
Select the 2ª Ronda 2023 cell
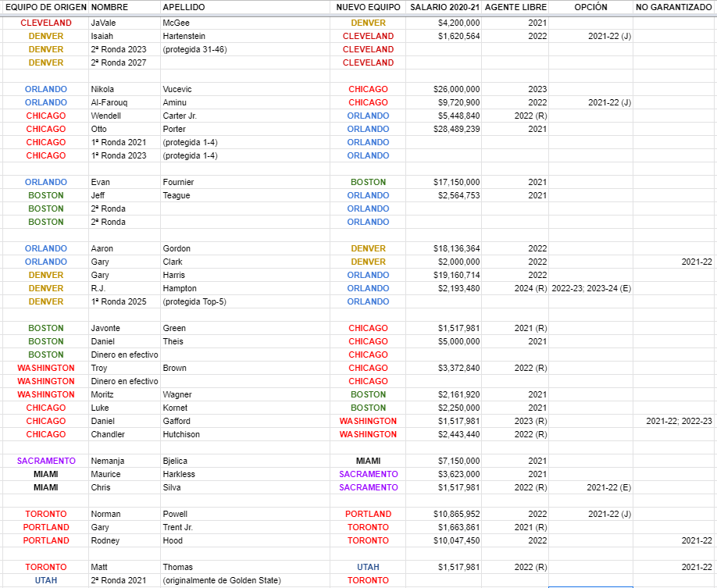tap(124, 49)
